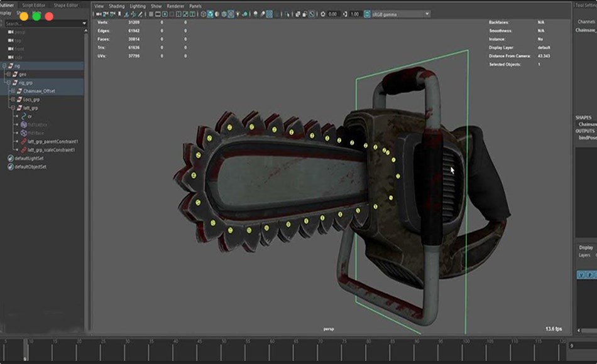Click the viewport grid display icon
The image size is (597, 364).
(x=151, y=13)
